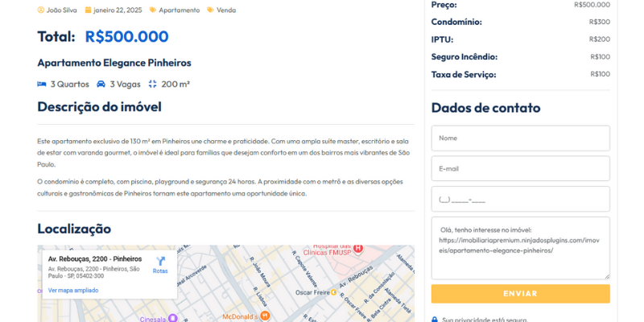Open the Apartamento category link
Image resolution: width=644 pixels, height=322 pixels.
179,10
